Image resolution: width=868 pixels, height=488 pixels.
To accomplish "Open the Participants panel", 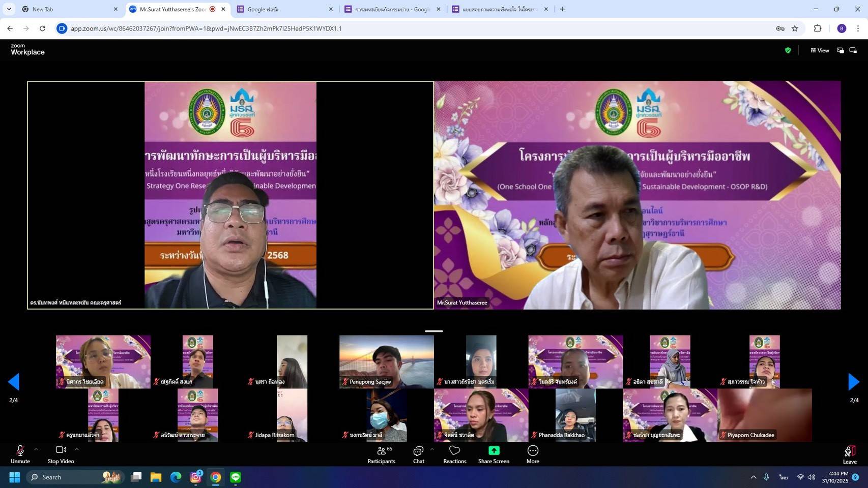I will tap(381, 454).
